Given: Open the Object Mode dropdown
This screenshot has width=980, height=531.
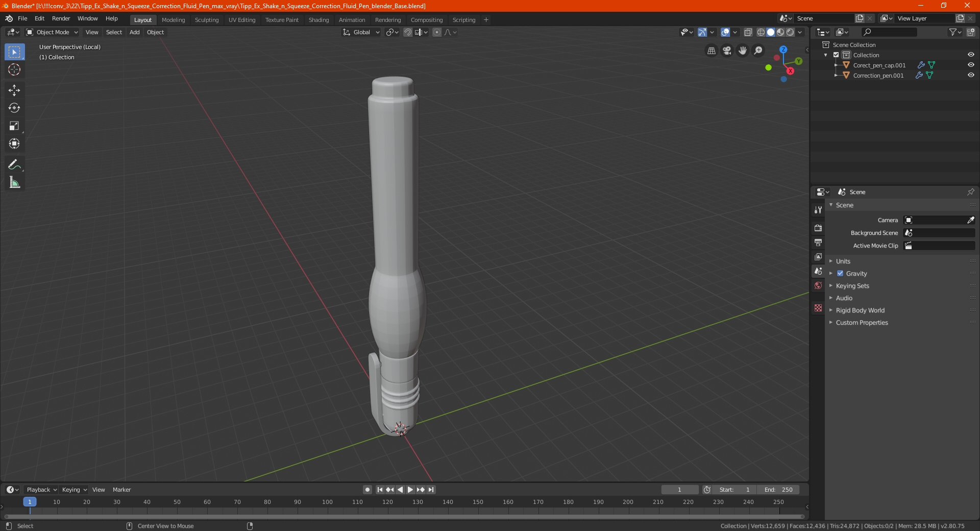Looking at the screenshot, I should coord(52,32).
